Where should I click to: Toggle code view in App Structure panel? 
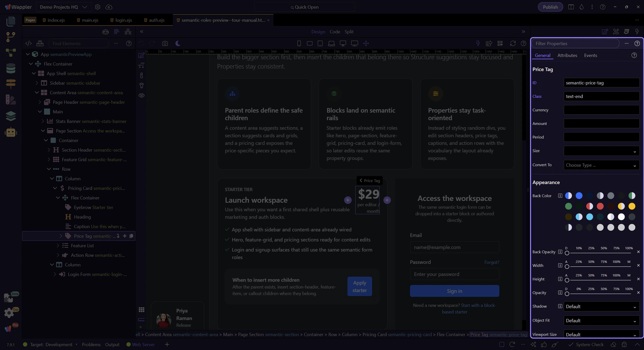[x=29, y=43]
